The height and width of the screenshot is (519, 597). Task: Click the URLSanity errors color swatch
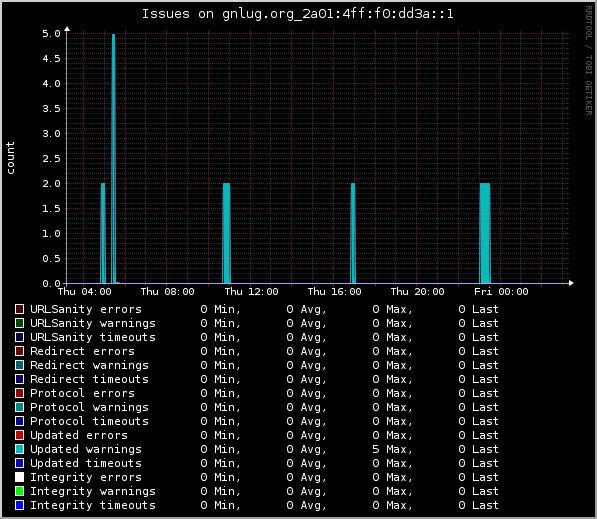click(19, 309)
